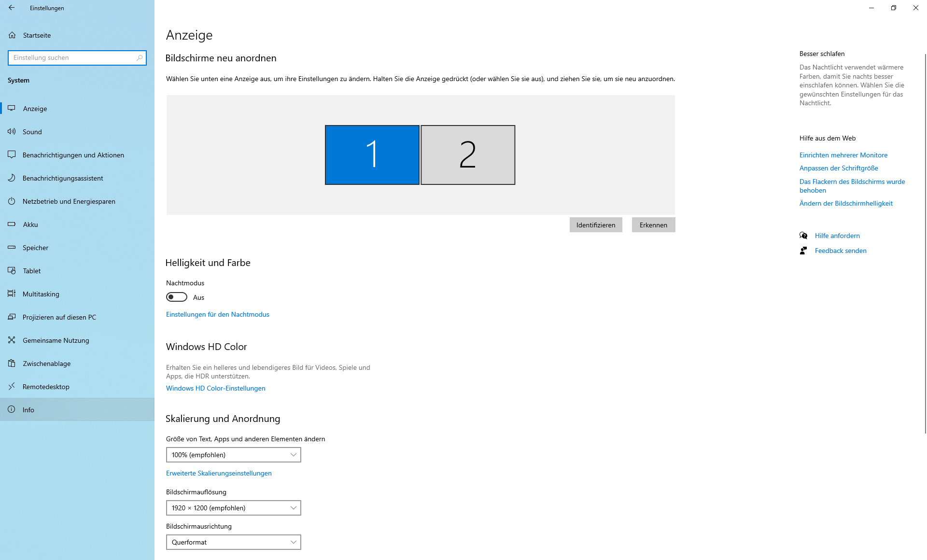
Task: Click into the Einstellung suchen field
Action: coord(72,58)
